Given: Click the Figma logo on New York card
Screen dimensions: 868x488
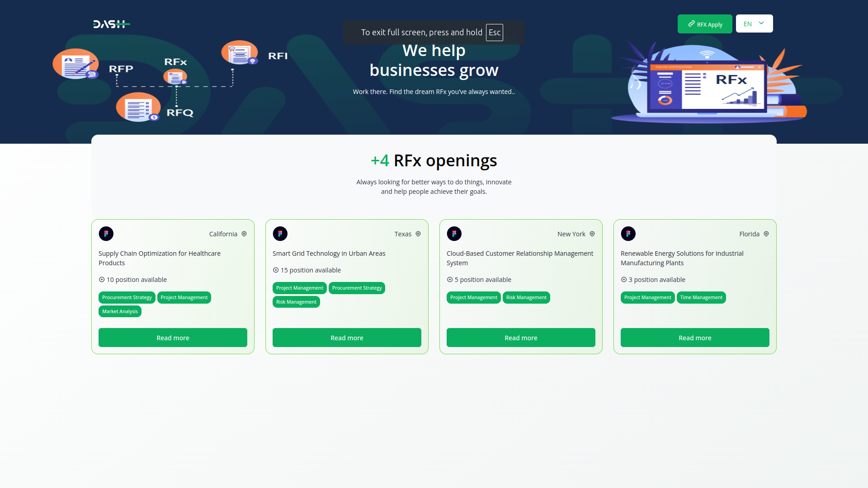Looking at the screenshot, I should (x=454, y=234).
